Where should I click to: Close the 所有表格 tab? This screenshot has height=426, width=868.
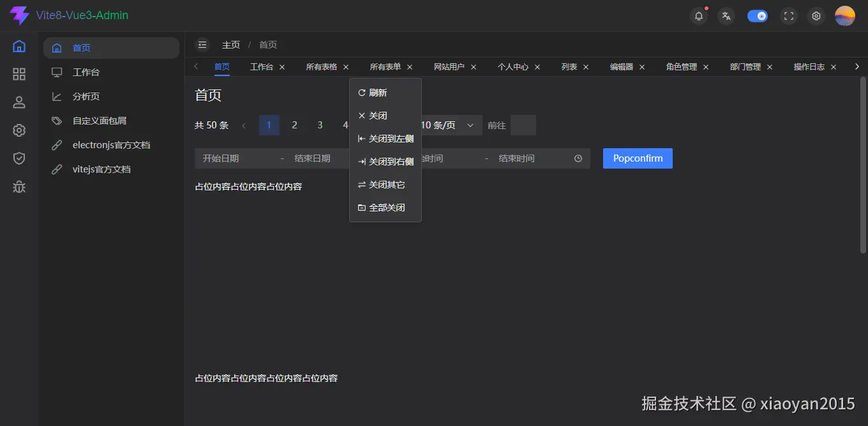click(x=346, y=67)
